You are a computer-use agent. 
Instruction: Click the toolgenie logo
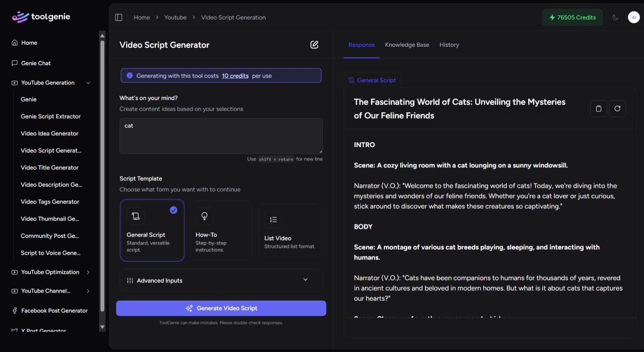coord(41,17)
